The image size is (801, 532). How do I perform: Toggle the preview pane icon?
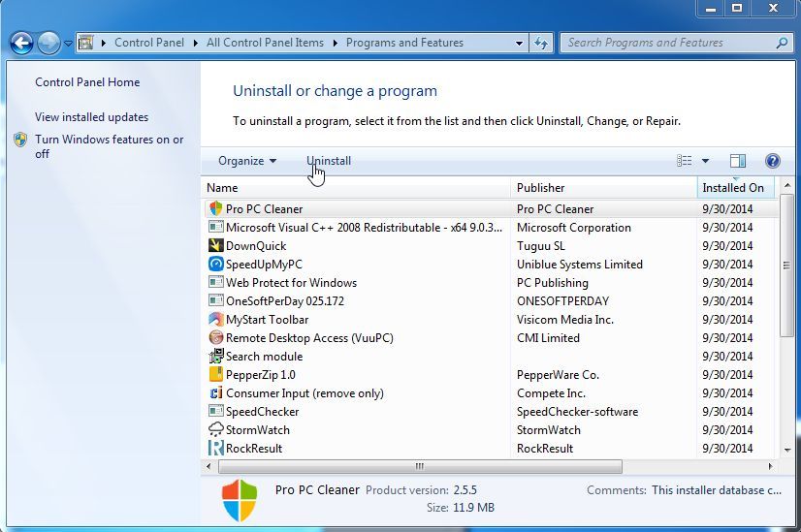click(x=738, y=161)
